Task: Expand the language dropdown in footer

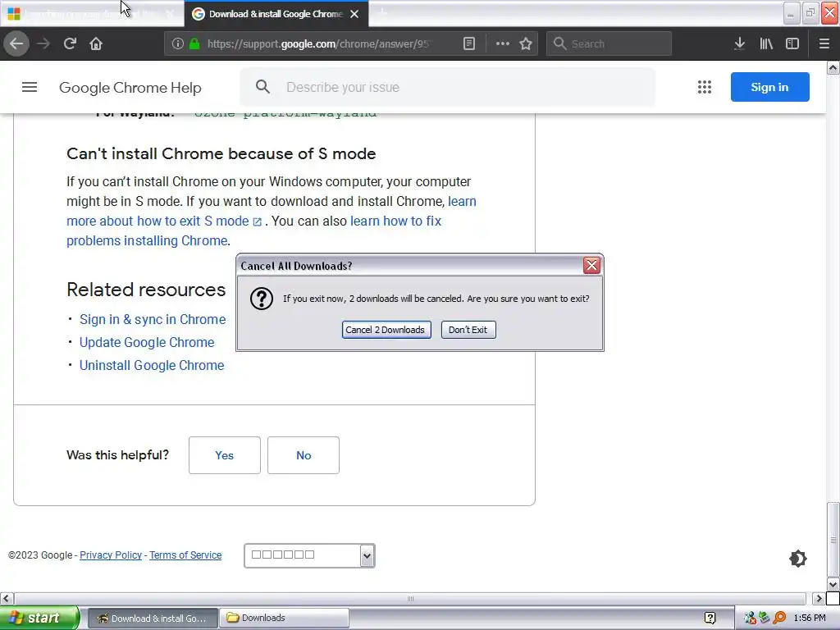Action: (309, 555)
